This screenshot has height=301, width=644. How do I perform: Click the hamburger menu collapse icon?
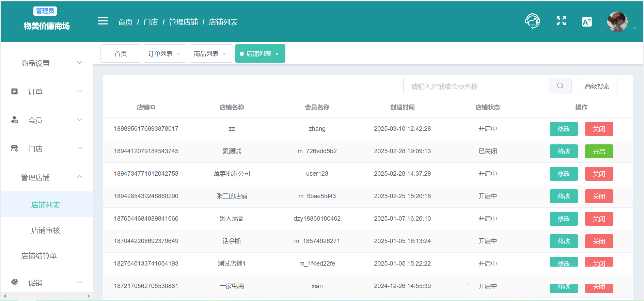point(103,21)
